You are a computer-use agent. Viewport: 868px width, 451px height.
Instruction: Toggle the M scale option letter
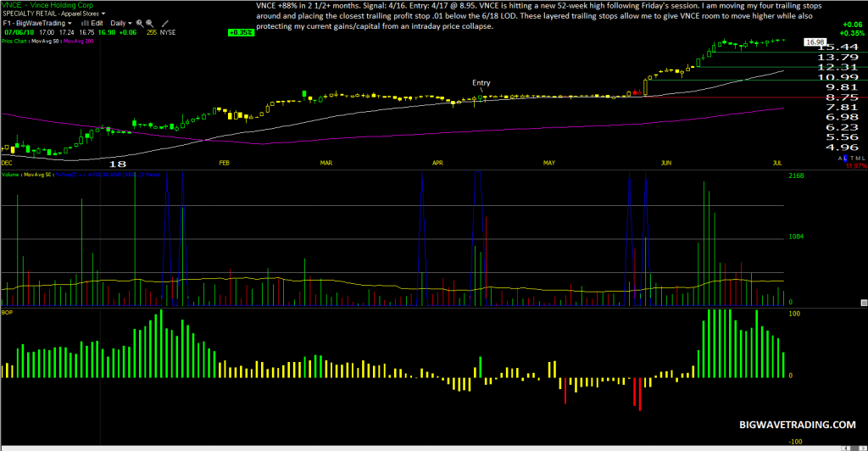pos(858,159)
